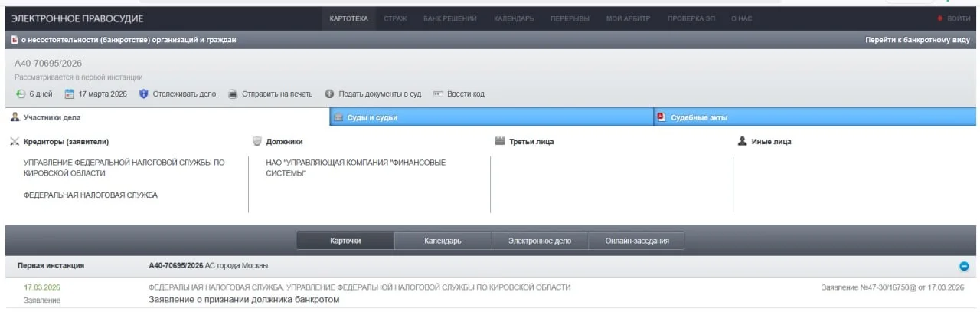The height and width of the screenshot is (312, 980).
Task: Click the plus icon for Подать документы
Action: [329, 94]
